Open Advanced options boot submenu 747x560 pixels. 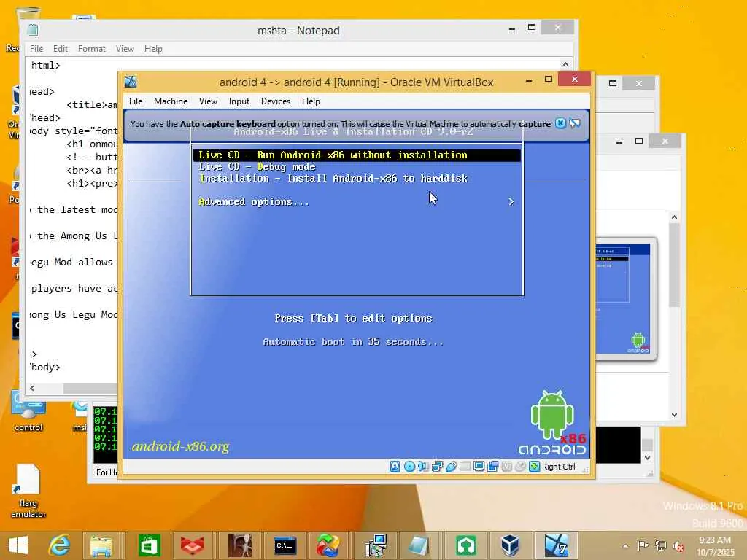[x=357, y=202]
